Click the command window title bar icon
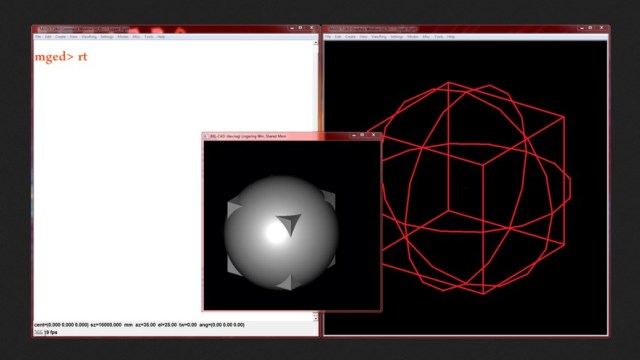This screenshot has height=360, width=640. [37, 29]
